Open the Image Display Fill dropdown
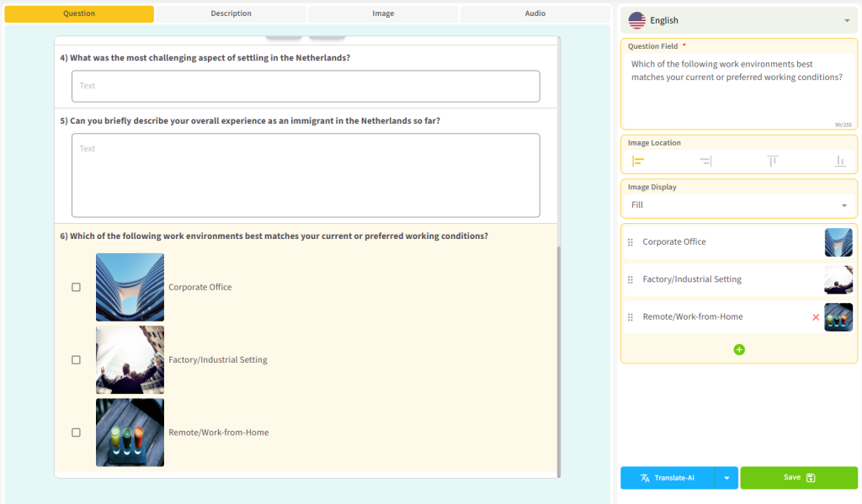 click(739, 205)
